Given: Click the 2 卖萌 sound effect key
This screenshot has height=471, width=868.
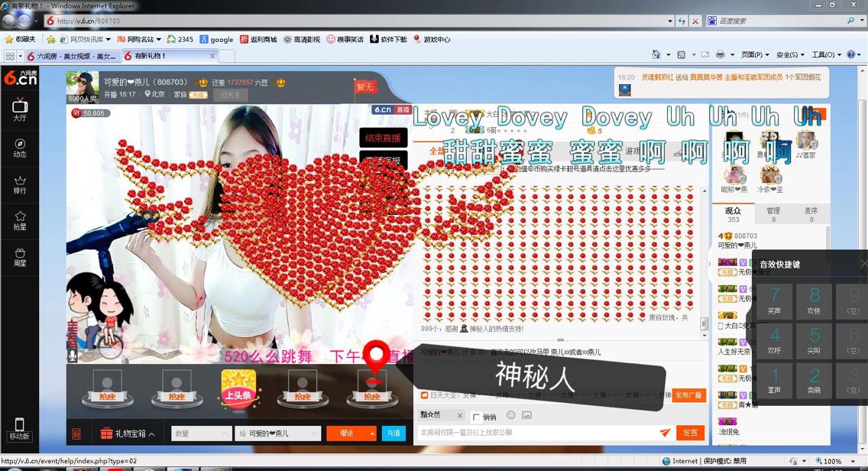Looking at the screenshot, I should click(814, 380).
